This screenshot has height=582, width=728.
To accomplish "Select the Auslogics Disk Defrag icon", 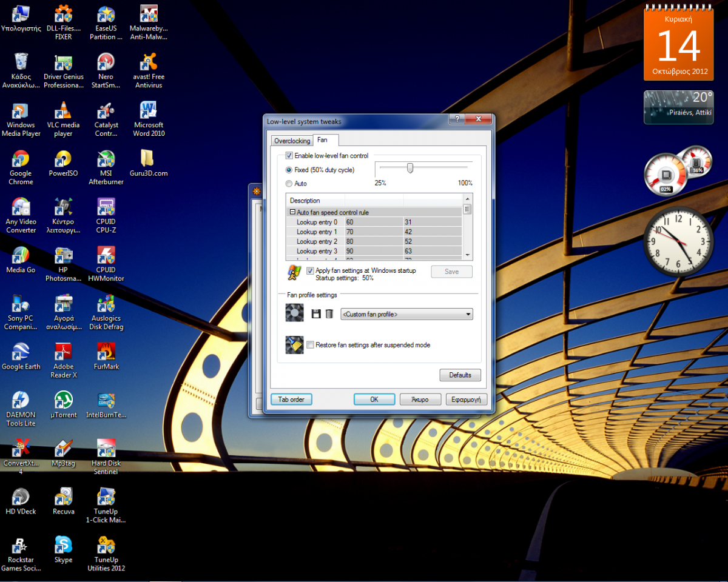I will (106, 313).
